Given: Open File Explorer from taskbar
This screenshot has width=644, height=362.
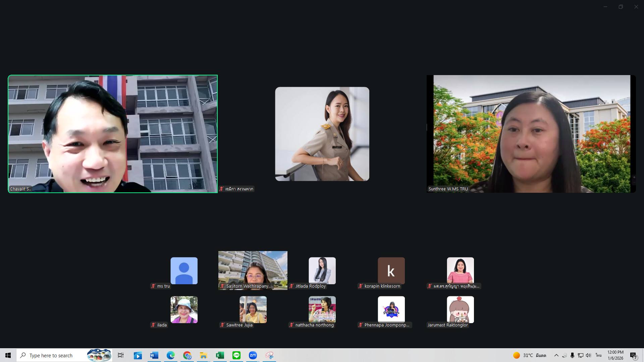Looking at the screenshot, I should tap(204, 355).
